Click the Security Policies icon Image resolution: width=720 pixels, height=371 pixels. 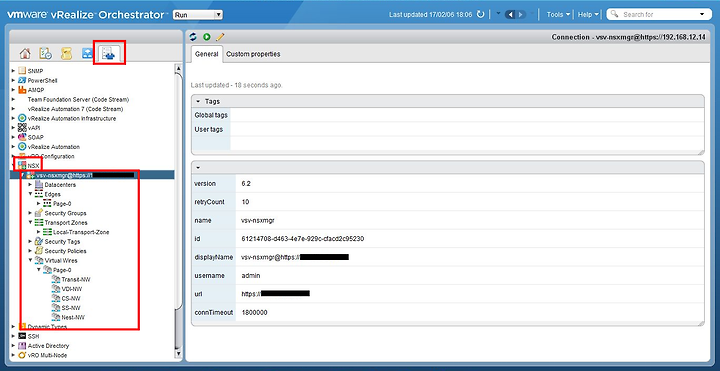pos(39,251)
